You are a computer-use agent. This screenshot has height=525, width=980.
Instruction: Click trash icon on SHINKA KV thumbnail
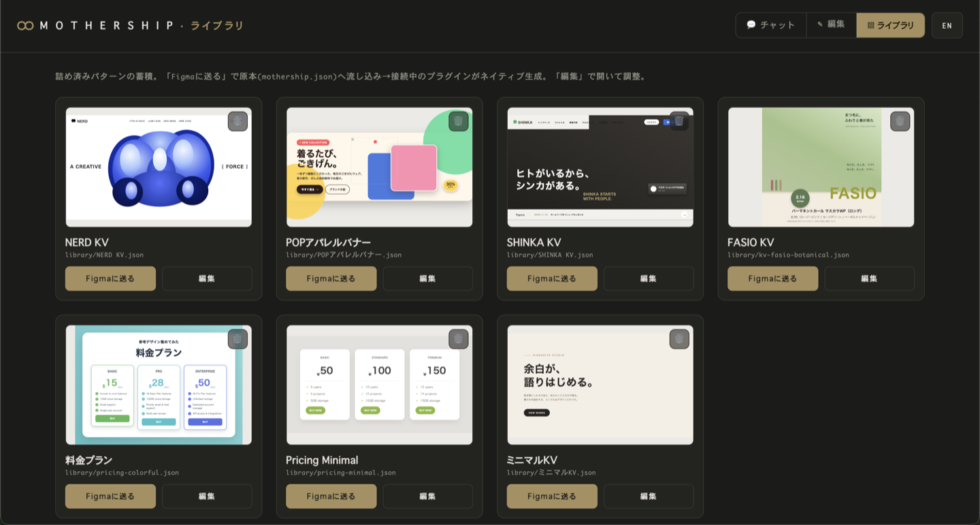pyautogui.click(x=679, y=121)
